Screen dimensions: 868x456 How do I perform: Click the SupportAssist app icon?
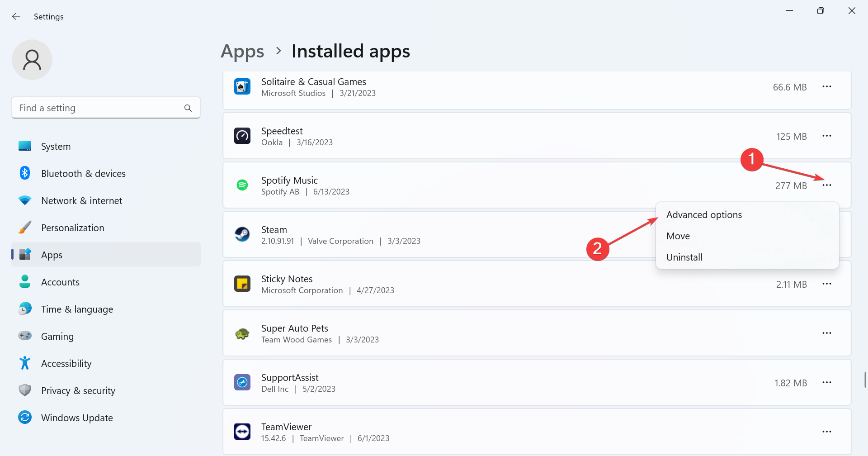point(242,382)
